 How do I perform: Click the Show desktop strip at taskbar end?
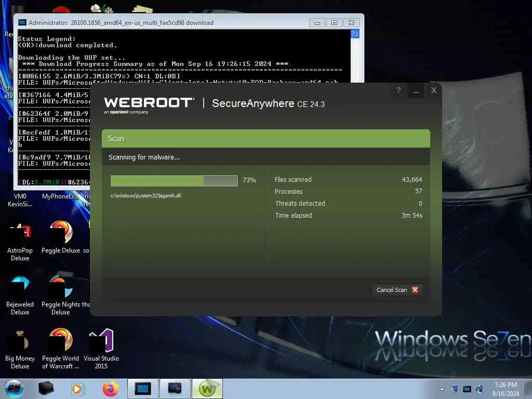(528, 389)
